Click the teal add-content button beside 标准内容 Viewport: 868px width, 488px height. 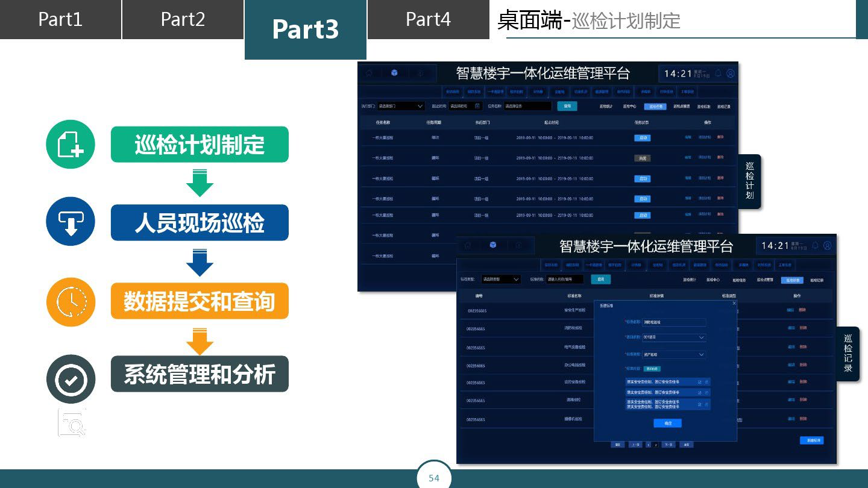pos(653,369)
